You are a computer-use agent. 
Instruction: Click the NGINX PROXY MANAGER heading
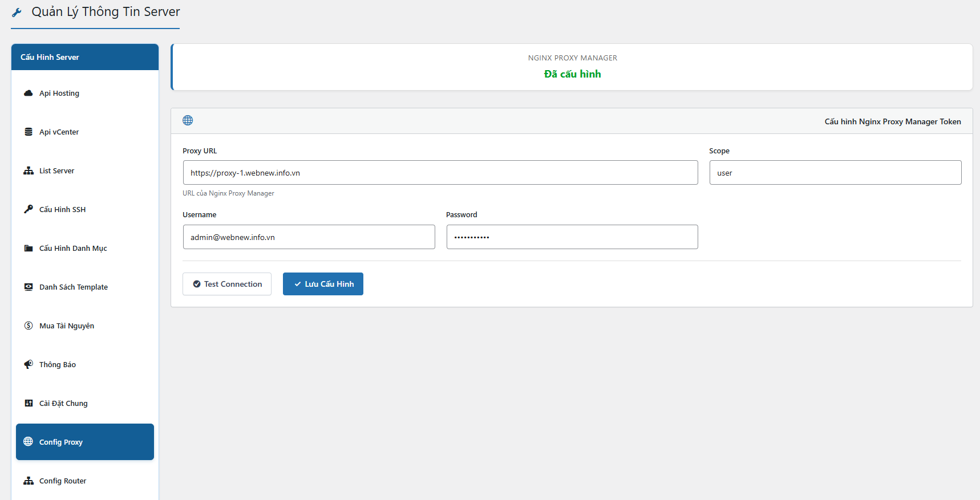pos(573,58)
